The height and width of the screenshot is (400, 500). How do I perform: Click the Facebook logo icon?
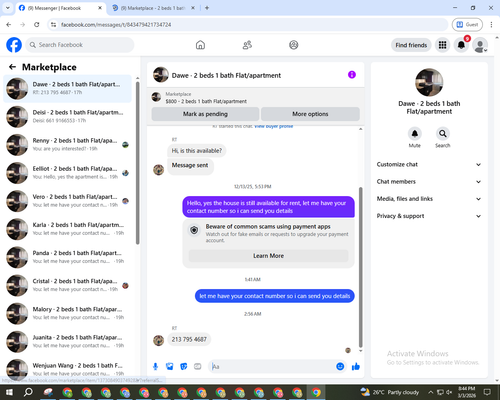point(14,45)
